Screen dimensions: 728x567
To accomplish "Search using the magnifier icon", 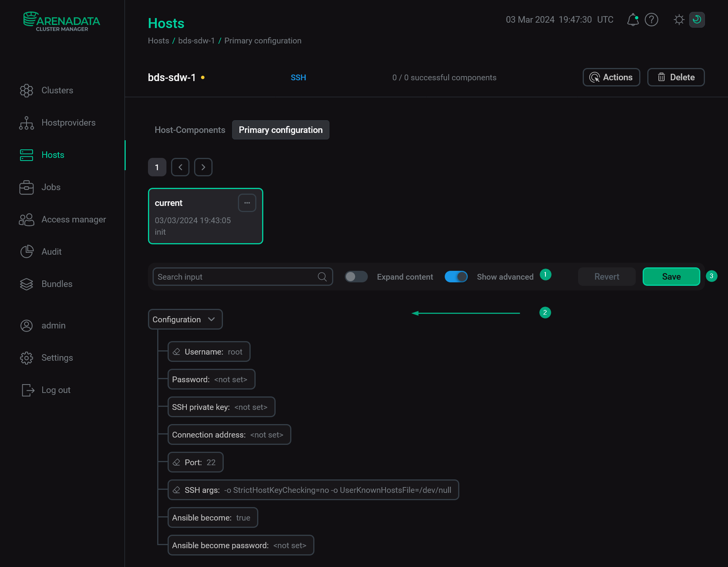I will (x=322, y=277).
